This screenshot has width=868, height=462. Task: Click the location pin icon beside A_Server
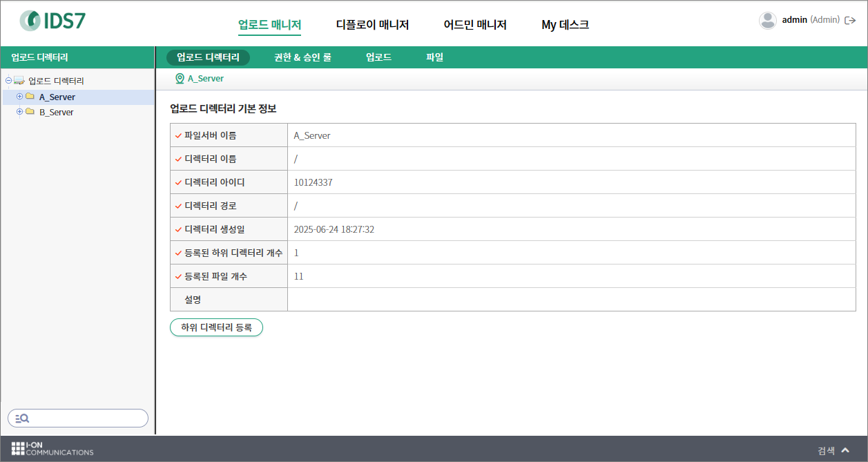coord(180,79)
